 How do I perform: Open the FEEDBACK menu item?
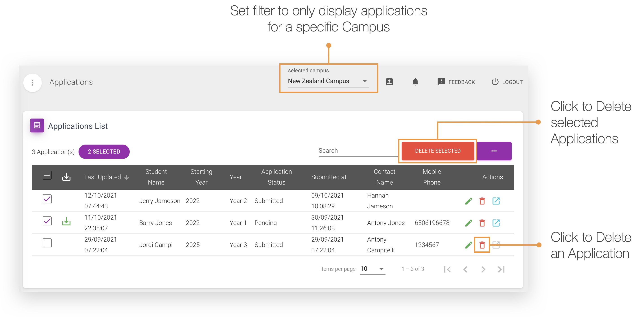pos(456,82)
